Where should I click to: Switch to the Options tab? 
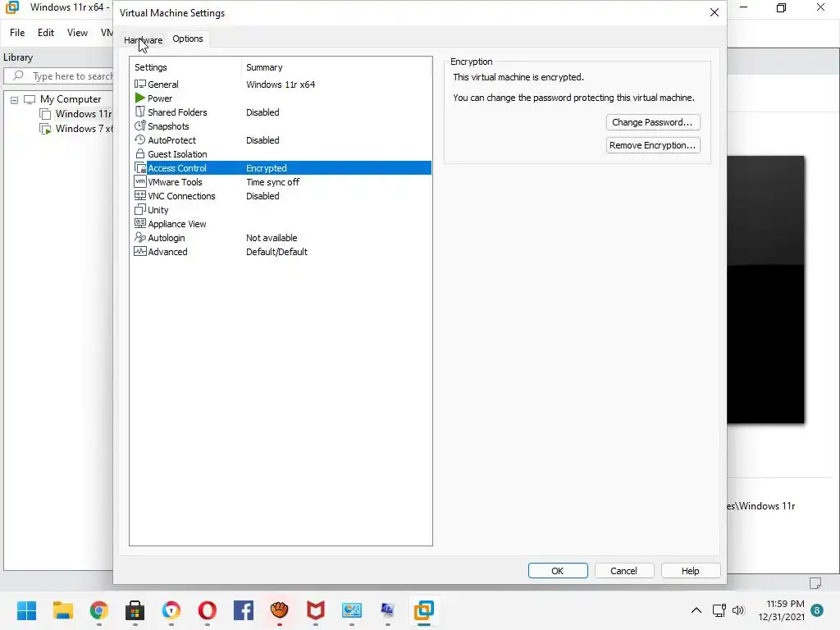tap(188, 39)
